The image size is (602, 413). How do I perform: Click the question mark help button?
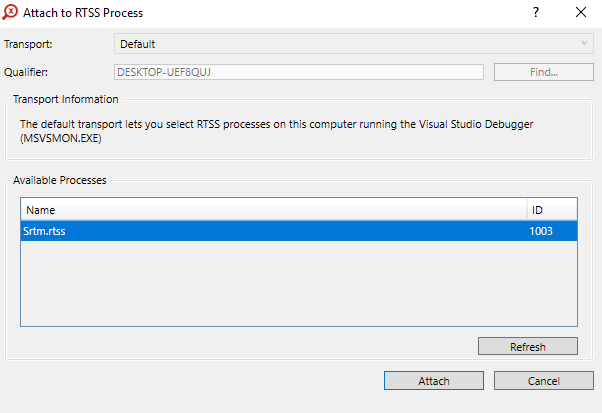536,13
